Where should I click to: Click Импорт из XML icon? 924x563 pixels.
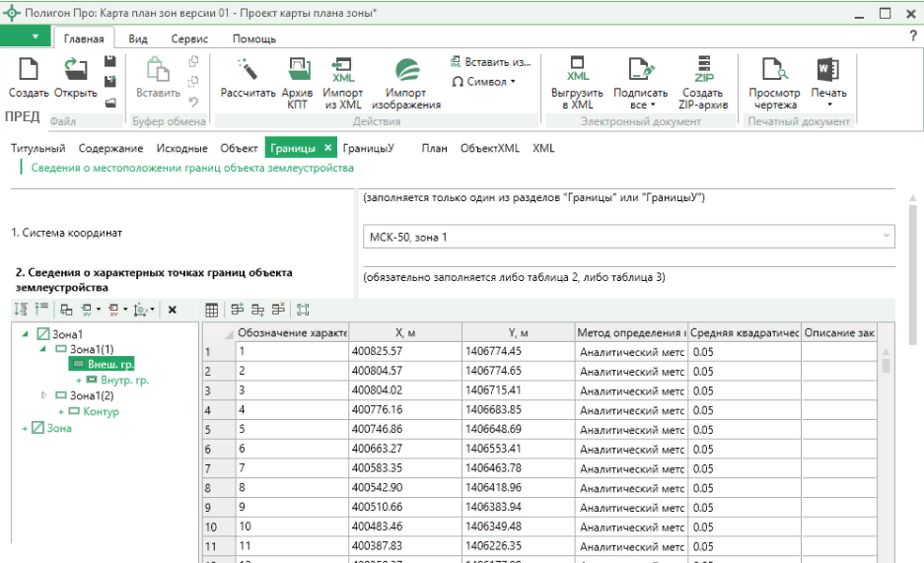click(x=343, y=69)
